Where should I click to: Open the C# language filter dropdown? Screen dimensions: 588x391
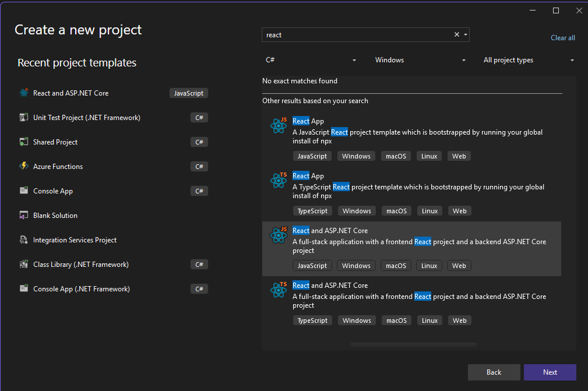[x=311, y=60]
